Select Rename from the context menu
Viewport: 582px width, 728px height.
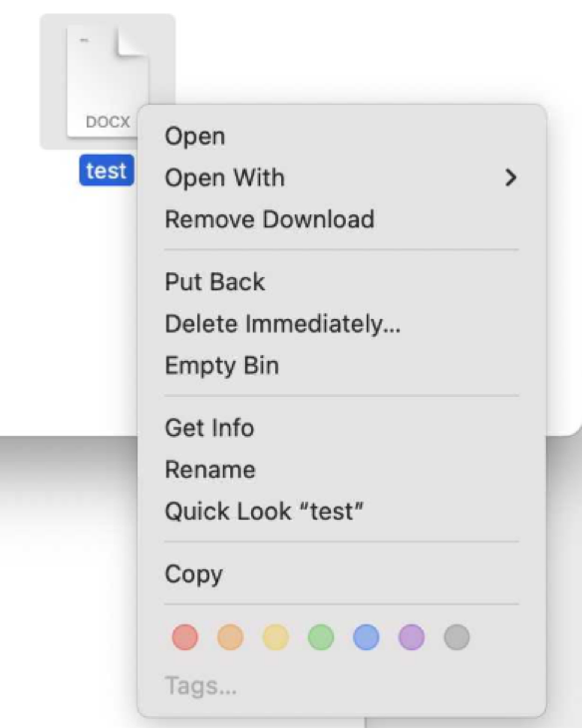pos(341,470)
